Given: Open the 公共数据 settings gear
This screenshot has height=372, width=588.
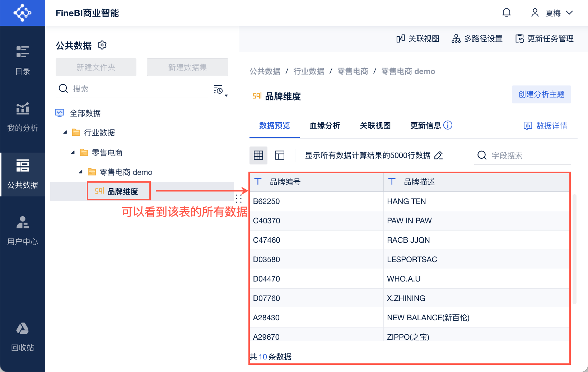Looking at the screenshot, I should tap(102, 45).
